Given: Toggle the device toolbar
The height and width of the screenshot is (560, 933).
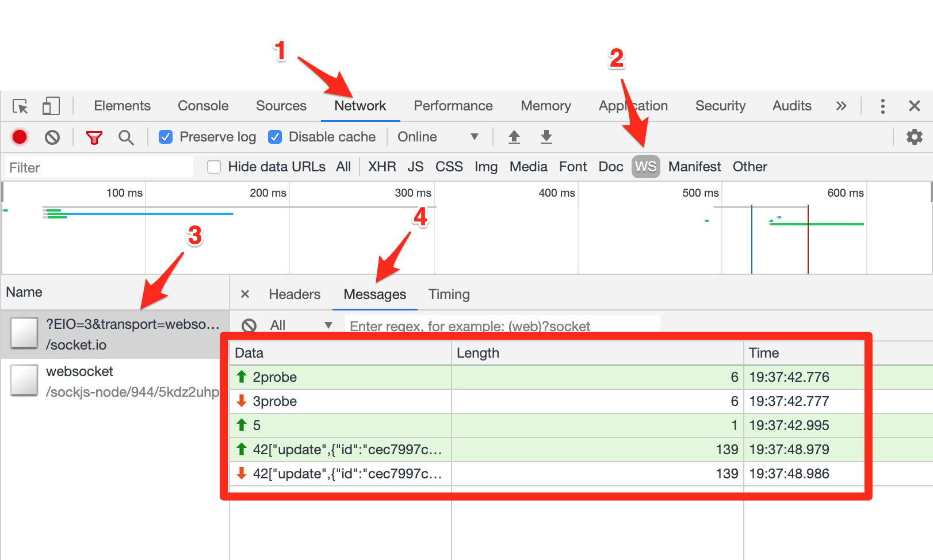Looking at the screenshot, I should pyautogui.click(x=51, y=106).
